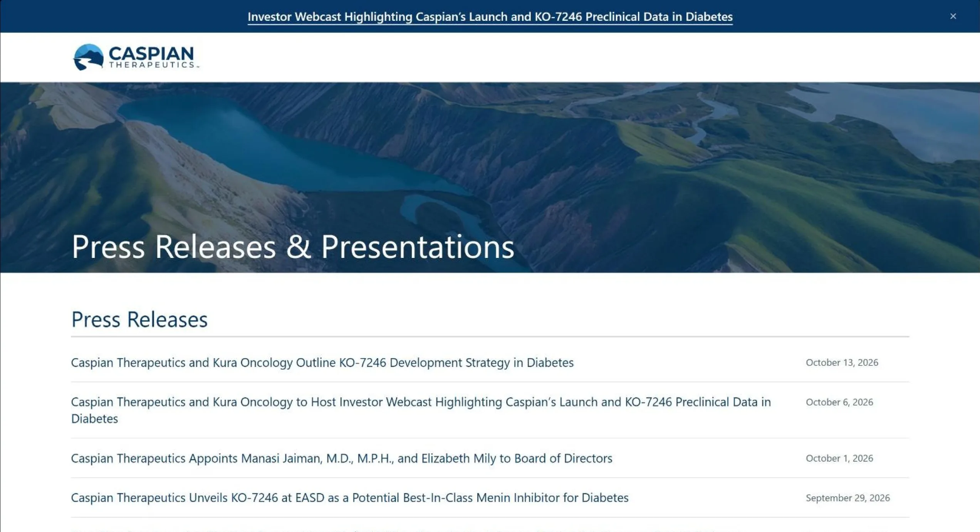The image size is (980, 532).
Task: Open KO-7246 Development Strategy in Diabetes release
Action: [322, 362]
